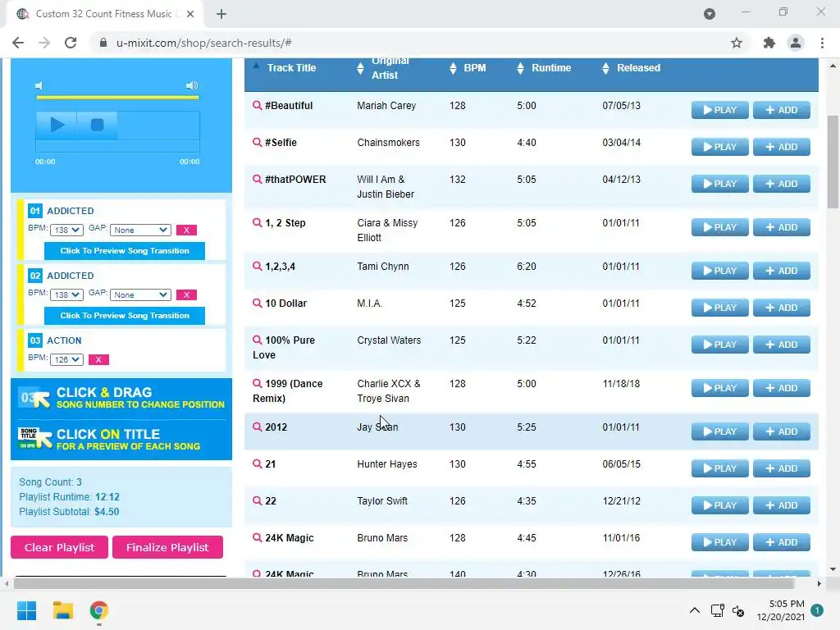This screenshot has height=630, width=840.
Task: Click magnifier icon next to 21
Action: [x=257, y=464]
